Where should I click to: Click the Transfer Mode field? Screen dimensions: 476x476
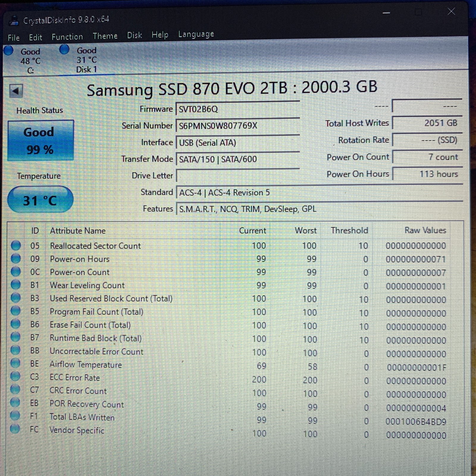[x=238, y=159]
